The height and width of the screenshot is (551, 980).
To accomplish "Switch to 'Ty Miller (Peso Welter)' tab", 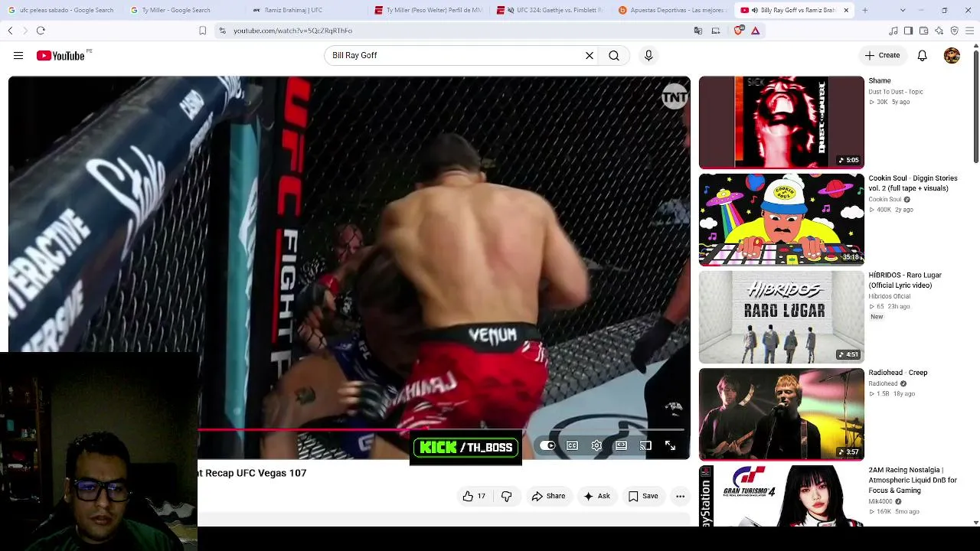I will point(429,10).
